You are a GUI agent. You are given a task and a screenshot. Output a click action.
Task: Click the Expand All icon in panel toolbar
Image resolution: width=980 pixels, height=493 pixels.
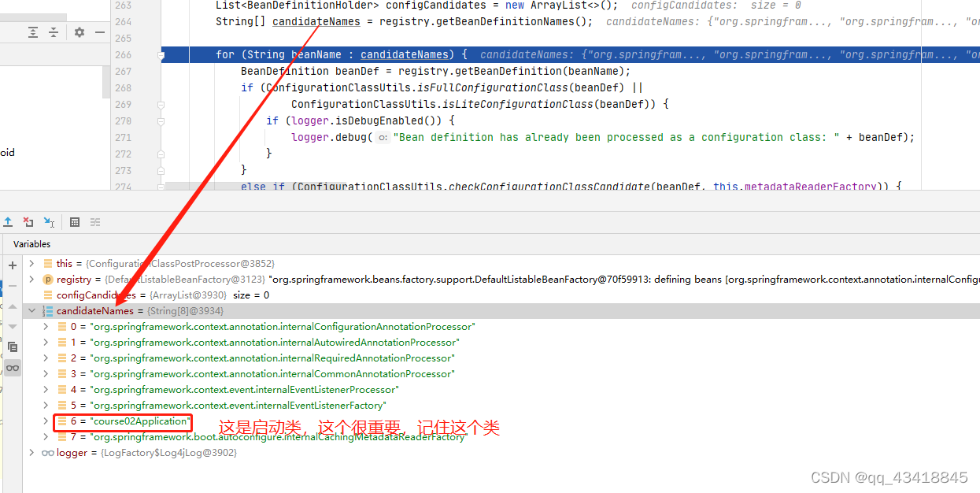coord(33,32)
